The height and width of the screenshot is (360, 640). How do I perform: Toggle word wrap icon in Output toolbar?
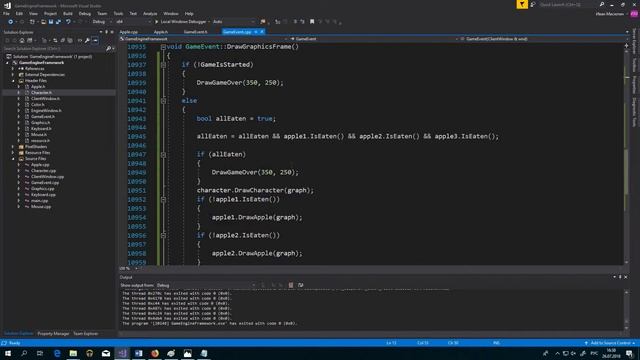(300, 285)
